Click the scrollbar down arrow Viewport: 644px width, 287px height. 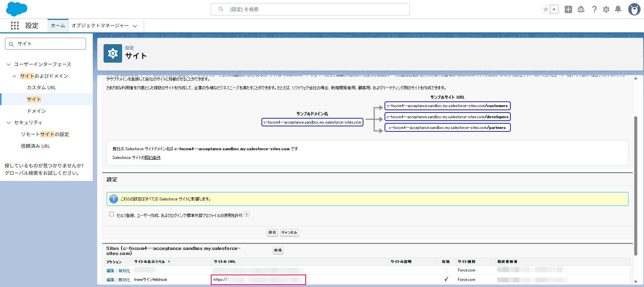[636, 282]
